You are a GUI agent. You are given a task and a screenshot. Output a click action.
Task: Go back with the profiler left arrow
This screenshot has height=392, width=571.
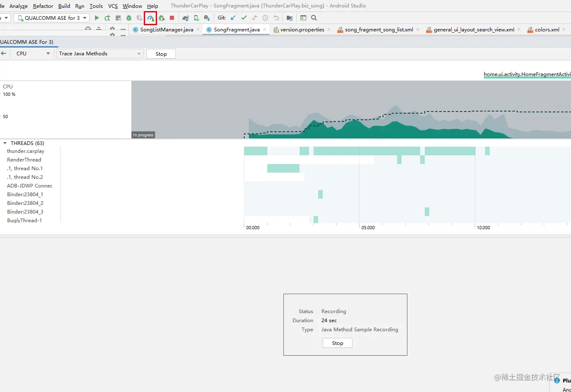[3, 54]
